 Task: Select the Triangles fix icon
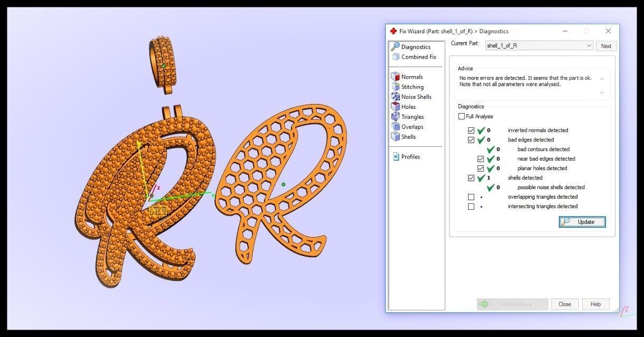[396, 117]
